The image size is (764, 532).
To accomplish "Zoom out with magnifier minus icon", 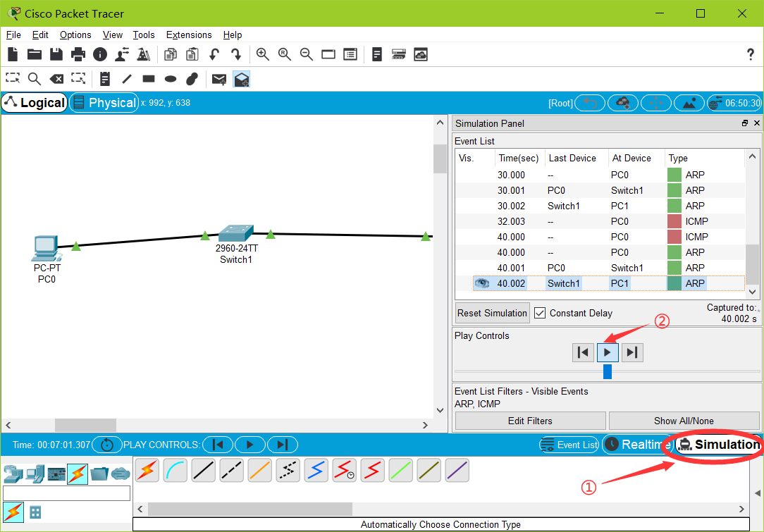I will click(307, 54).
